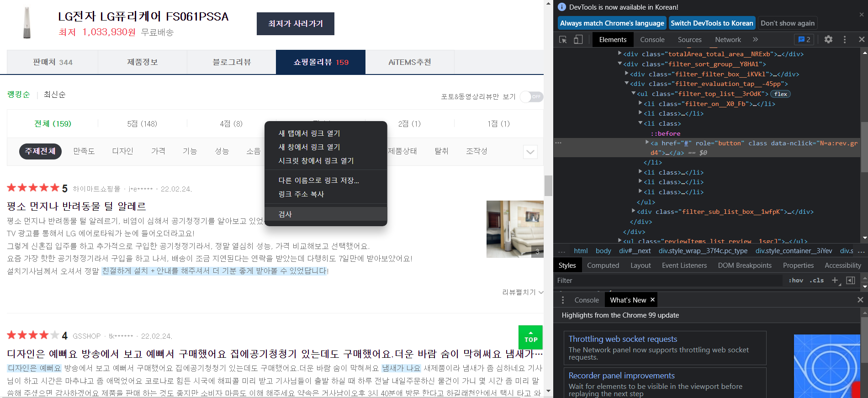Viewport: 868px width, 398px height.
Task: Toggle the .cls class editor button
Action: (817, 280)
